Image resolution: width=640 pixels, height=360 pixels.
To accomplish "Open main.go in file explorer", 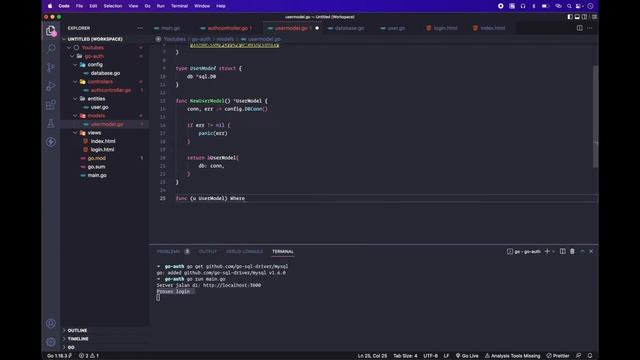I will click(97, 175).
